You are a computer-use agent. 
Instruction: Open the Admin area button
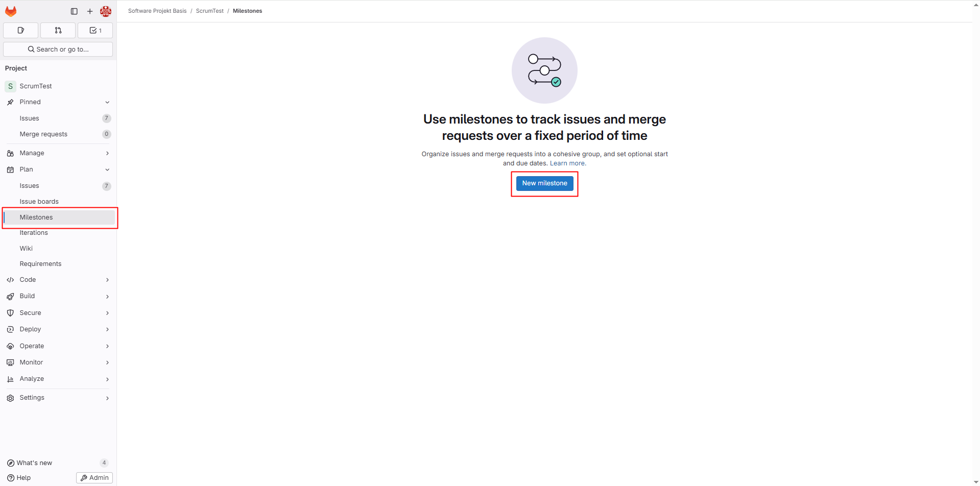tap(94, 478)
